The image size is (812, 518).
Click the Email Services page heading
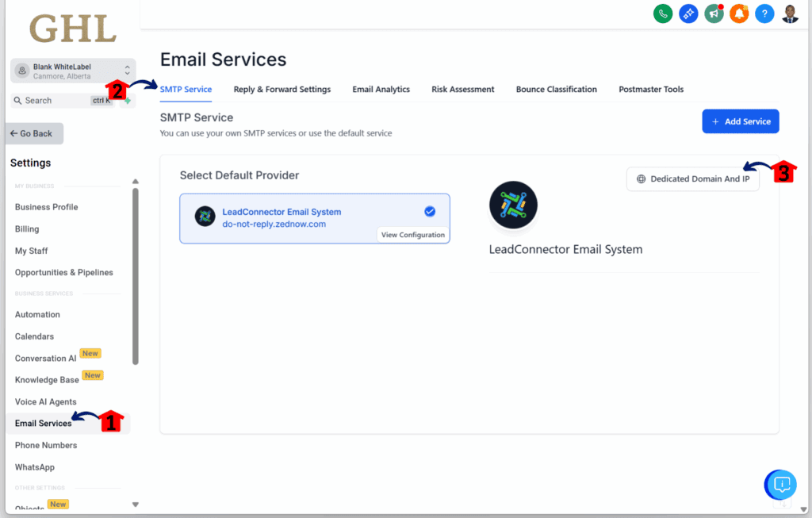(x=223, y=59)
